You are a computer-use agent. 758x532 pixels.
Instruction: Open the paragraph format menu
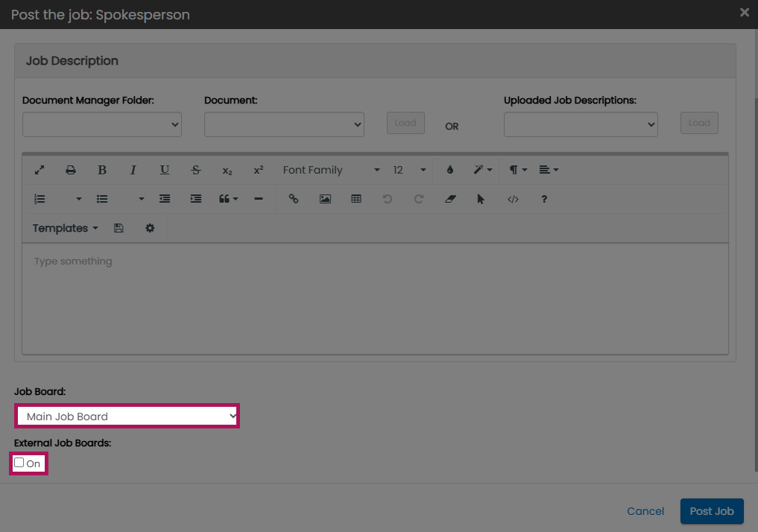click(518, 170)
